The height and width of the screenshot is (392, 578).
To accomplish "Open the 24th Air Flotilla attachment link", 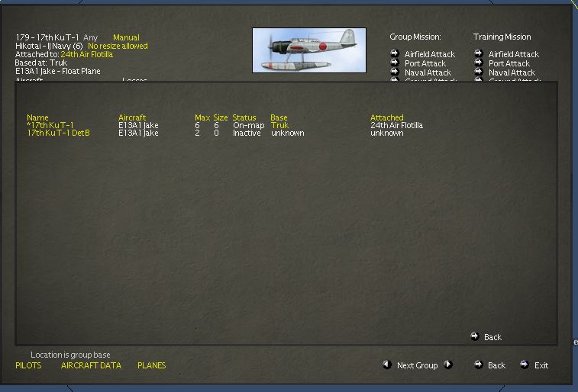I will (x=86, y=54).
